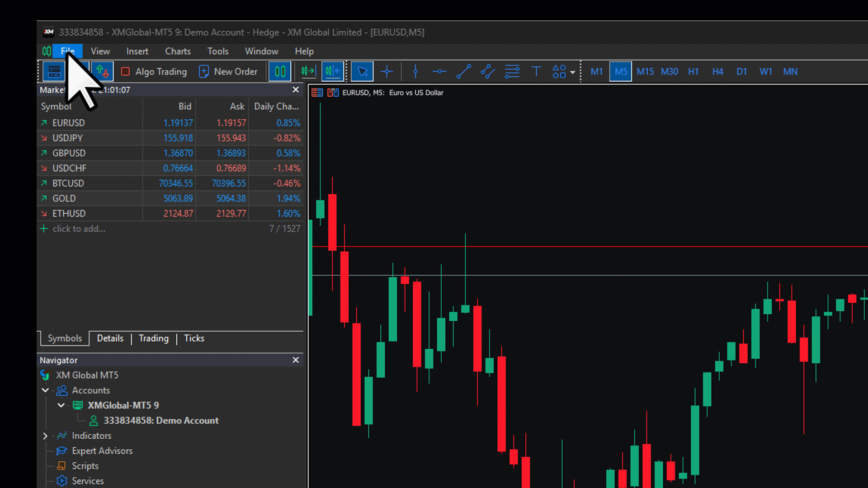Switch chart to candlestick mode icon
Screen dimensions: 868x488
280,71
